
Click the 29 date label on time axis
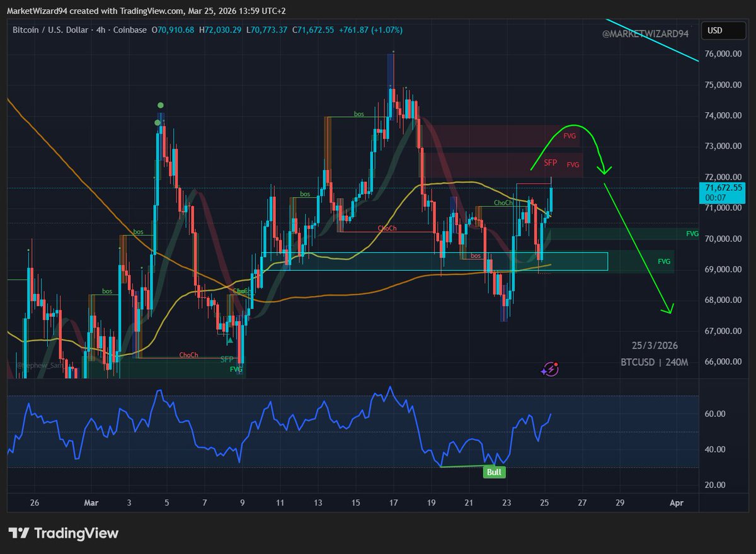click(x=620, y=504)
